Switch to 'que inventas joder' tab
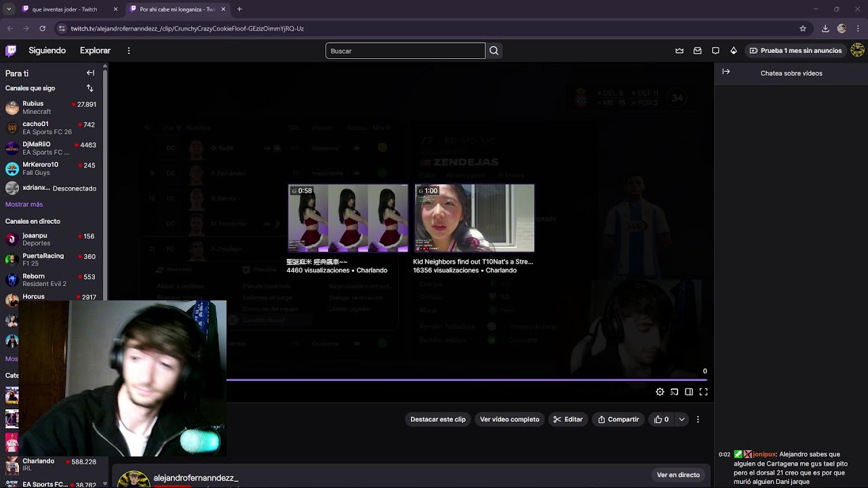The width and height of the screenshot is (868, 488). [x=70, y=9]
